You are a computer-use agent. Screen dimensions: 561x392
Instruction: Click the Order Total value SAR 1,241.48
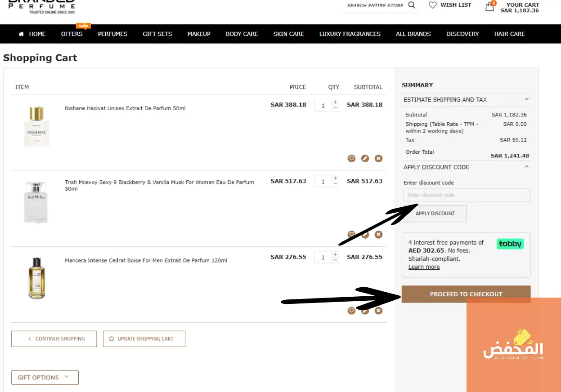tap(510, 156)
